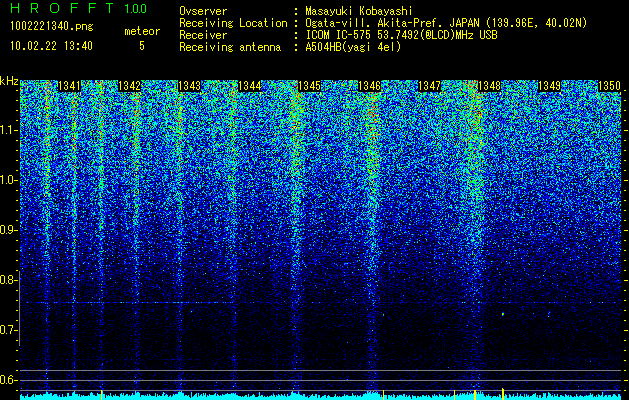Click the "Receiving antenna" label
The width and height of the screenshot is (629, 400).
(x=230, y=47)
